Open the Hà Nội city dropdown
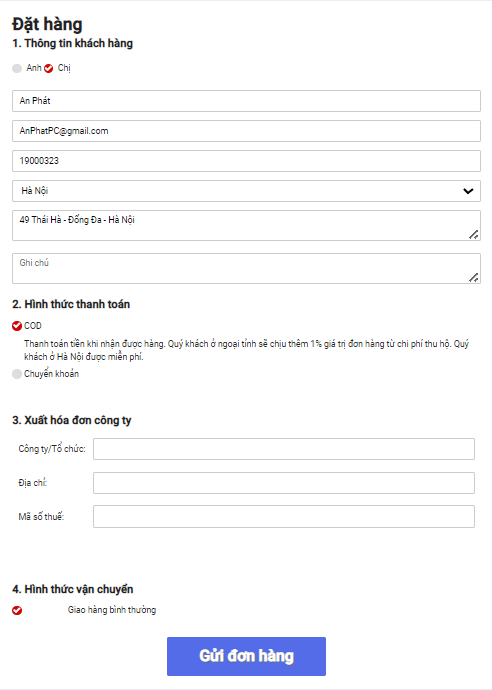Screen dimensions: 492x690 point(246,191)
